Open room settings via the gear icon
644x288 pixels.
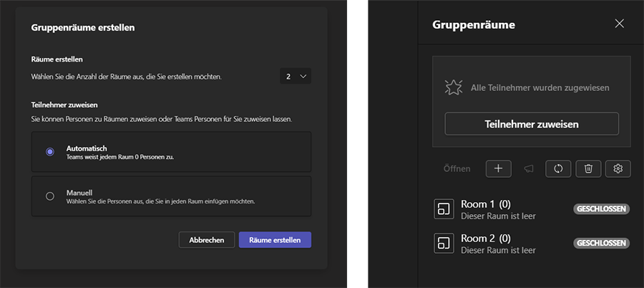tap(618, 168)
